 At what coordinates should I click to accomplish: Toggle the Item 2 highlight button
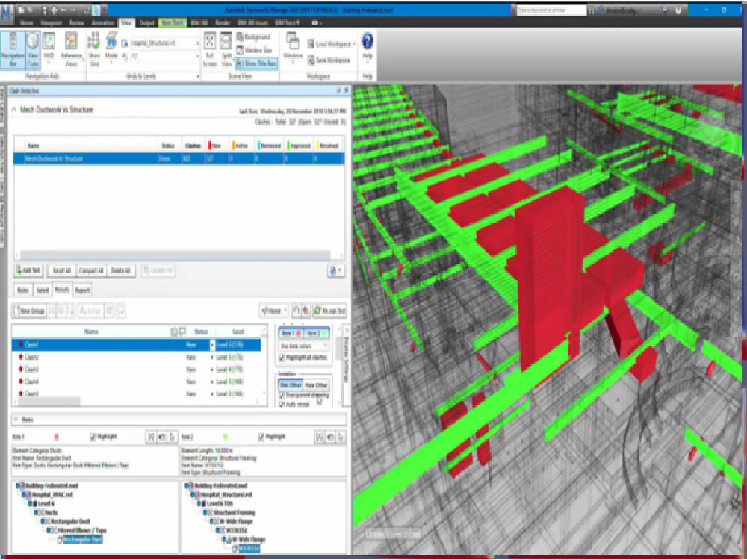tap(316, 333)
